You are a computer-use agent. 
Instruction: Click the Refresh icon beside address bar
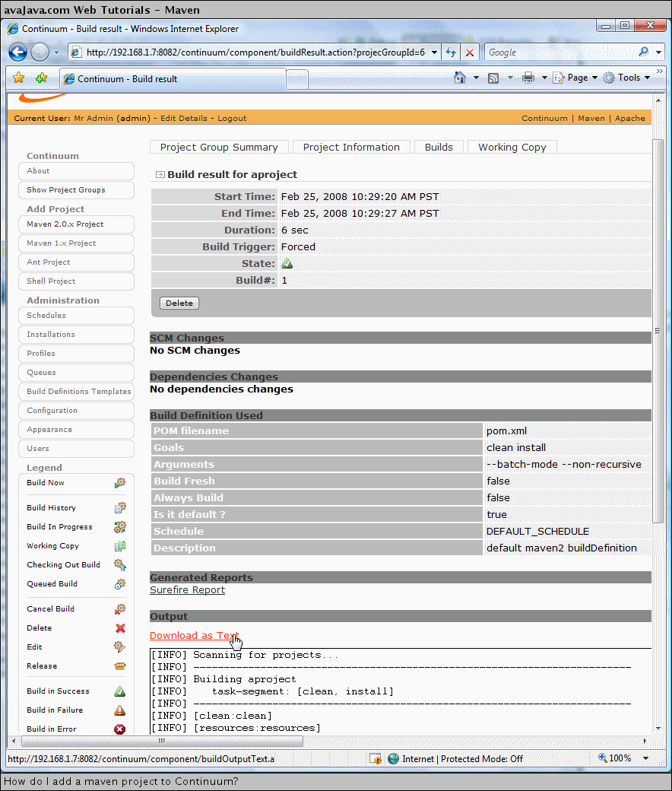451,52
